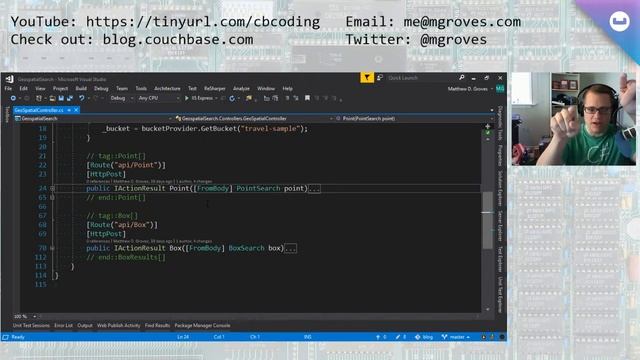Click the Quick Launch search magnifier icon
This screenshot has width=640, height=360.
462,78
